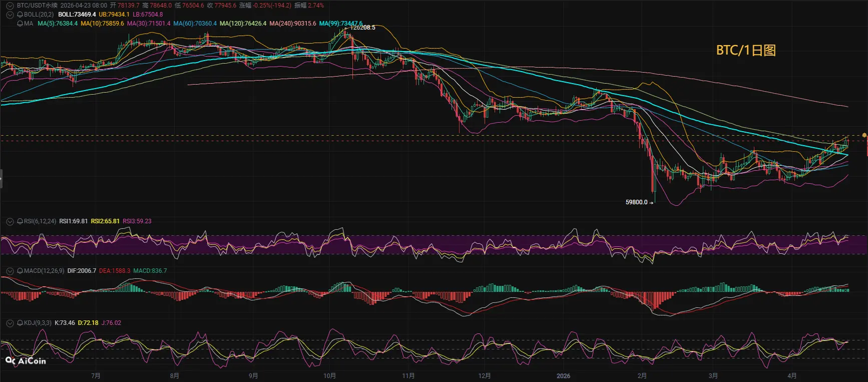Screen dimensions: 868x382
Task: Click the open price 78139.7
Action: coord(129,6)
